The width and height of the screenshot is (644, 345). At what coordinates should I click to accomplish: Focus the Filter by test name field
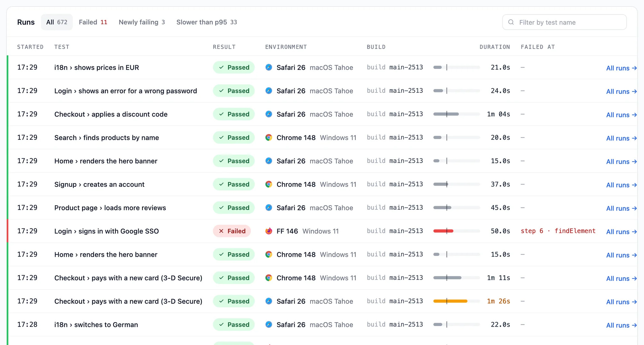(x=564, y=22)
